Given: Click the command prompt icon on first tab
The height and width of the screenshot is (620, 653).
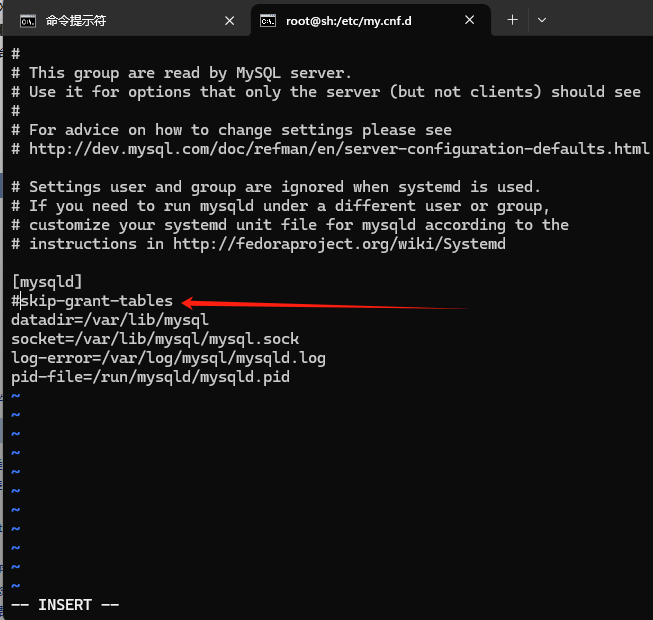Looking at the screenshot, I should coord(28,20).
